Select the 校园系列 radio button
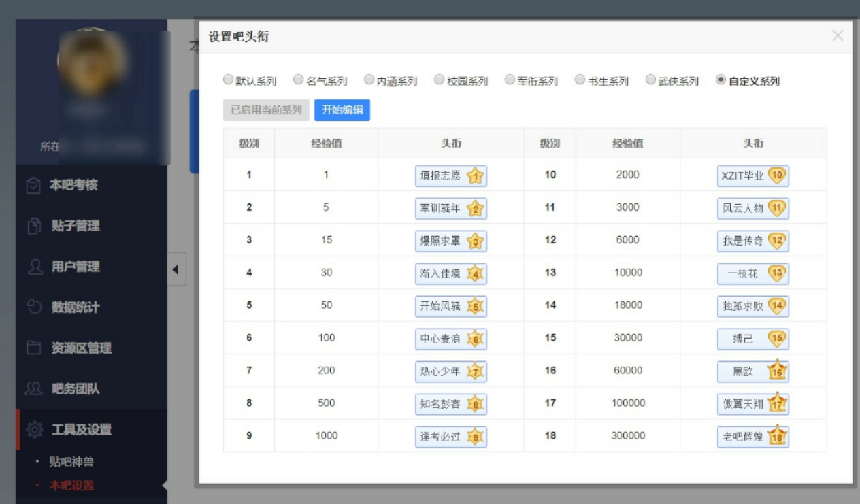 pos(439,80)
